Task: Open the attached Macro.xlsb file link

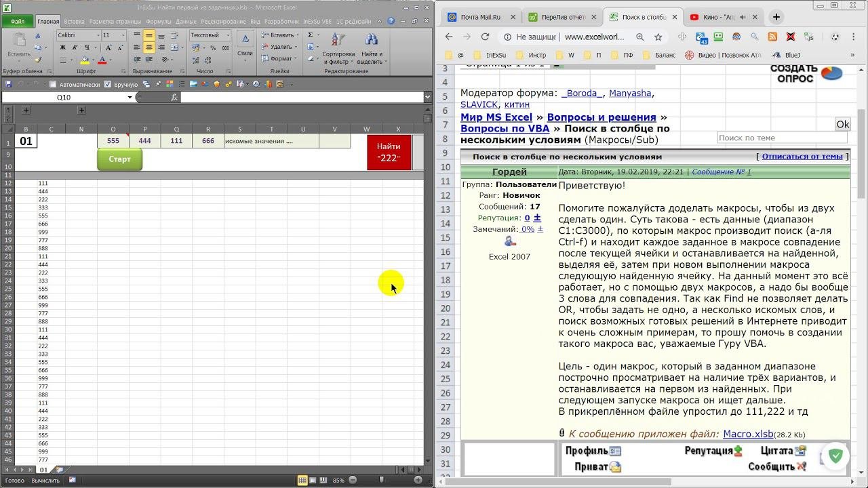Action: pos(748,434)
